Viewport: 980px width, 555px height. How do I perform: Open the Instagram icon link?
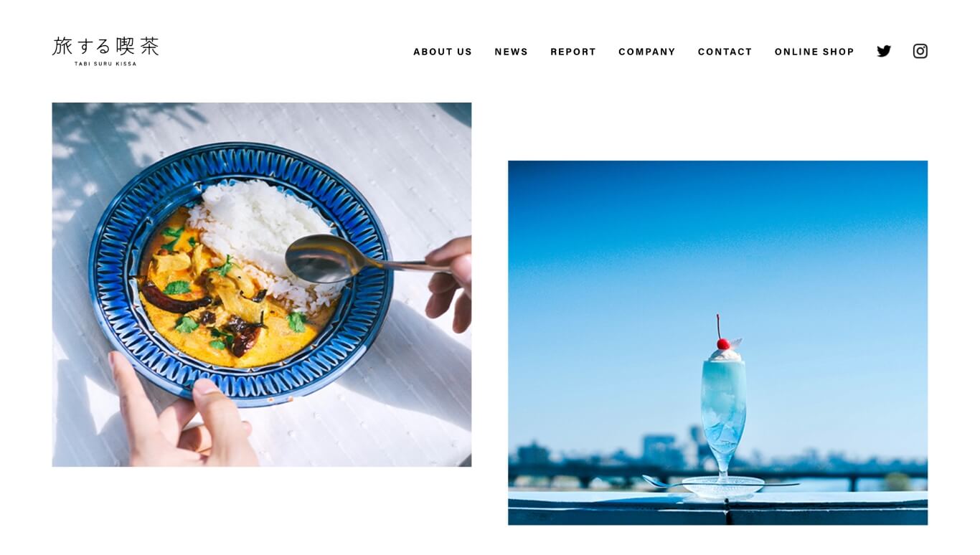point(920,51)
